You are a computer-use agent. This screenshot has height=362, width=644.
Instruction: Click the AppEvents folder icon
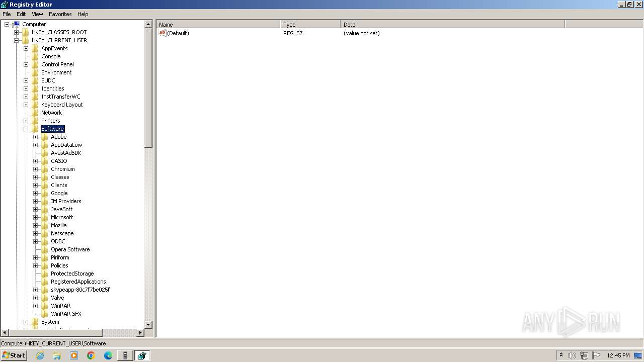35,48
